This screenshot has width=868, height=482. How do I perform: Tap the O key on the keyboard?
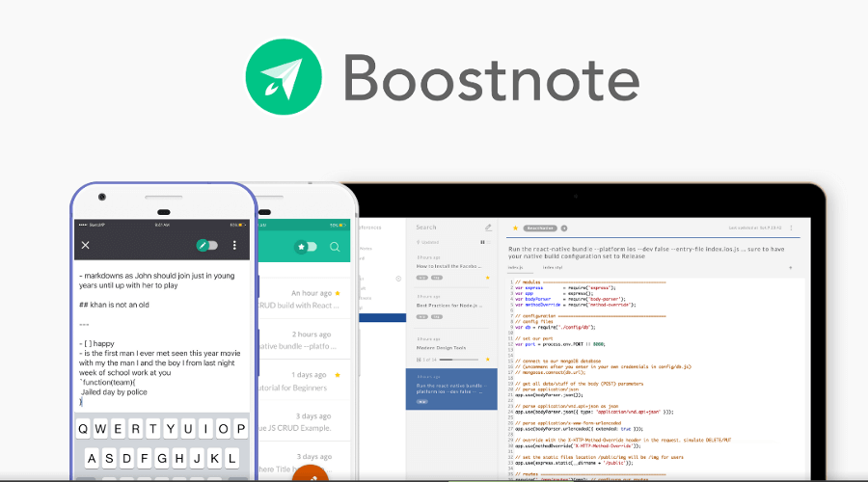tap(223, 429)
